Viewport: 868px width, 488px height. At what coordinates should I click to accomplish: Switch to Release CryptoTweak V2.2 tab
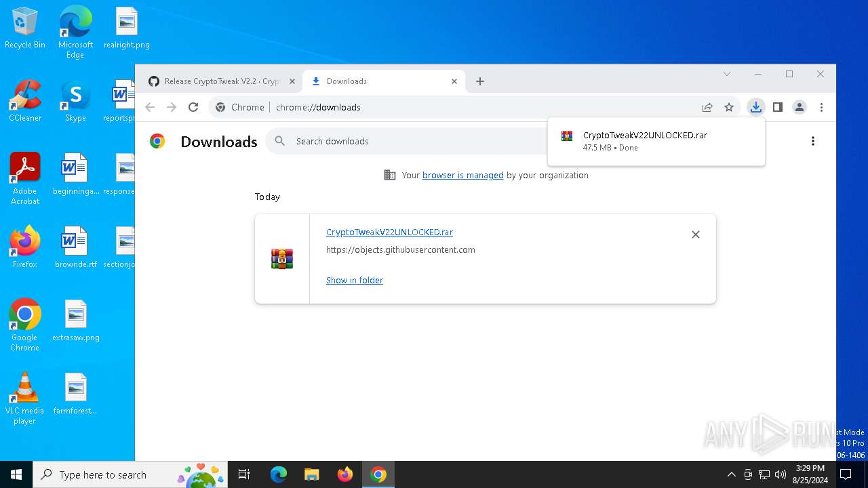pyautogui.click(x=222, y=81)
